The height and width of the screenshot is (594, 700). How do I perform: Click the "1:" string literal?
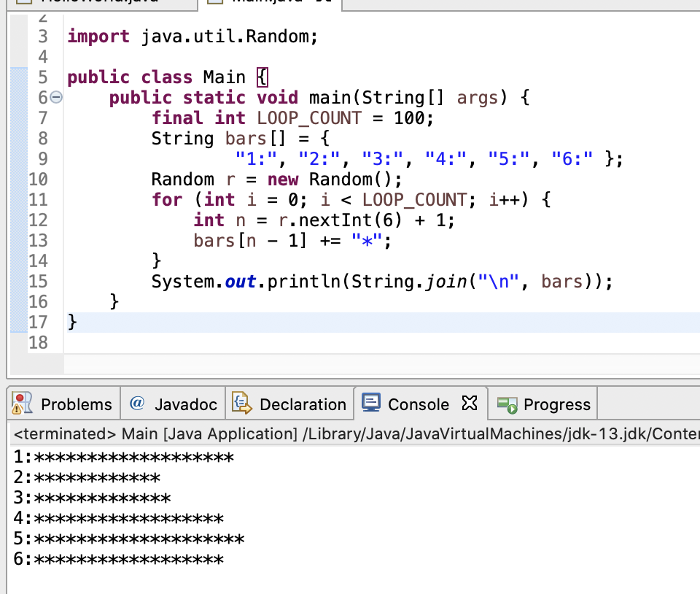(x=256, y=158)
